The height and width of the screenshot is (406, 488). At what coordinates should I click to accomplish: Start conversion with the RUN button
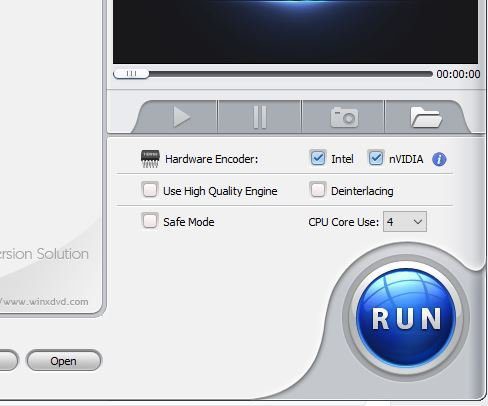[406, 317]
